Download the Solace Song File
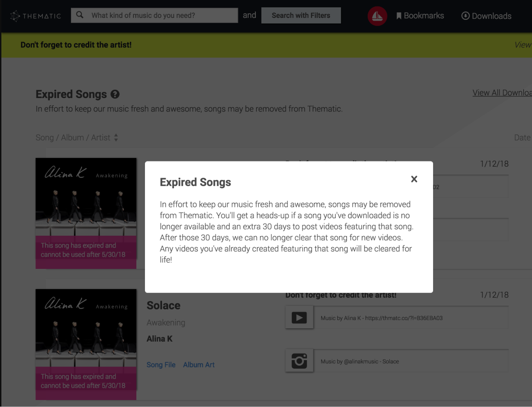The image size is (532, 407). (161, 365)
